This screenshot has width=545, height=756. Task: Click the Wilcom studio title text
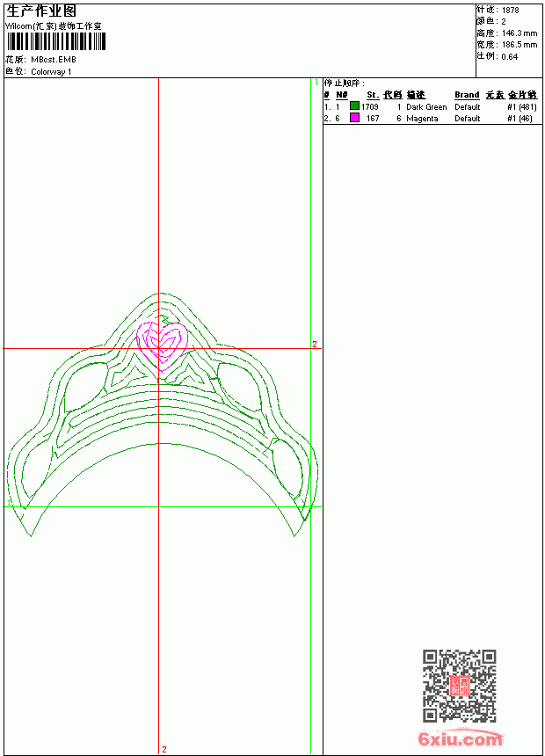pyautogui.click(x=54, y=26)
